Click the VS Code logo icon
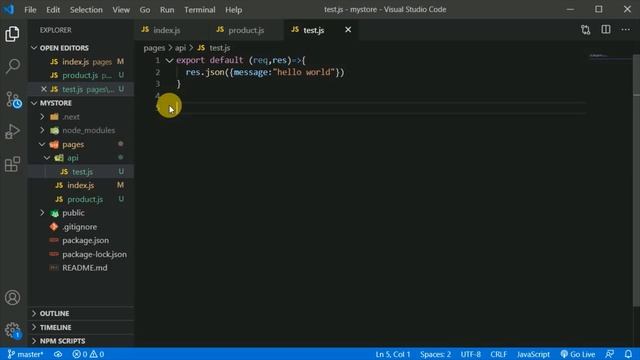The height and width of the screenshot is (360, 640). pos(9,9)
